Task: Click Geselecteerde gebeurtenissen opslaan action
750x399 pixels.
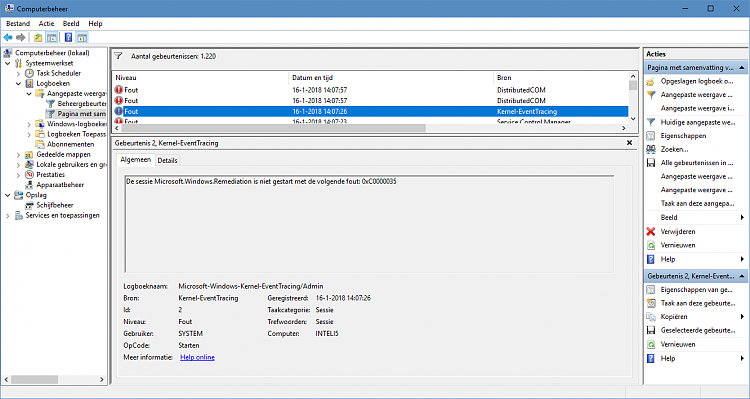Action: 698,330
